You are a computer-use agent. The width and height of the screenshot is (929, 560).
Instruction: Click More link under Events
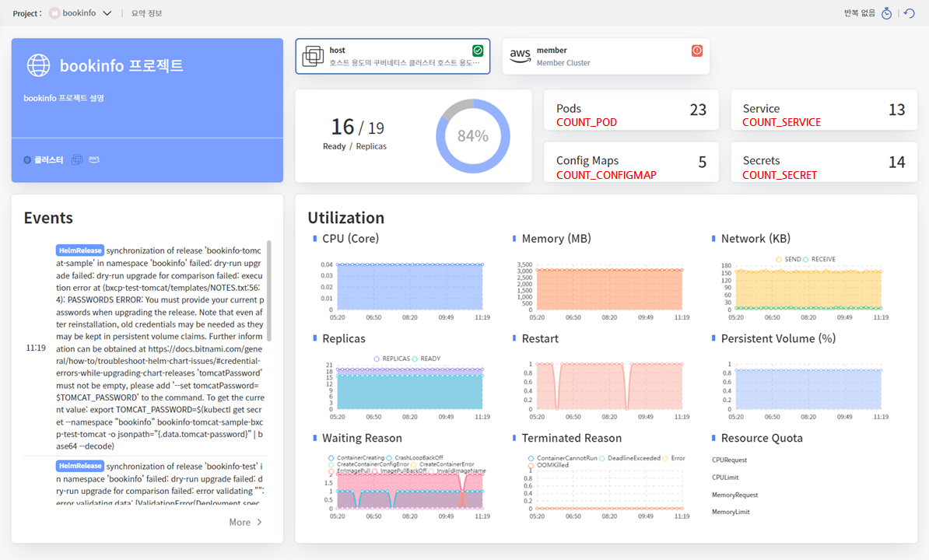[x=240, y=522]
